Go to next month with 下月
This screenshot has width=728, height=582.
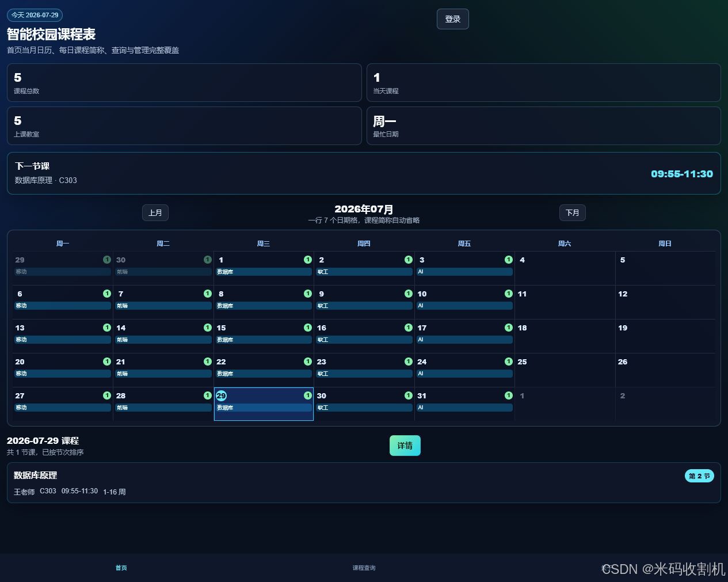tap(573, 213)
